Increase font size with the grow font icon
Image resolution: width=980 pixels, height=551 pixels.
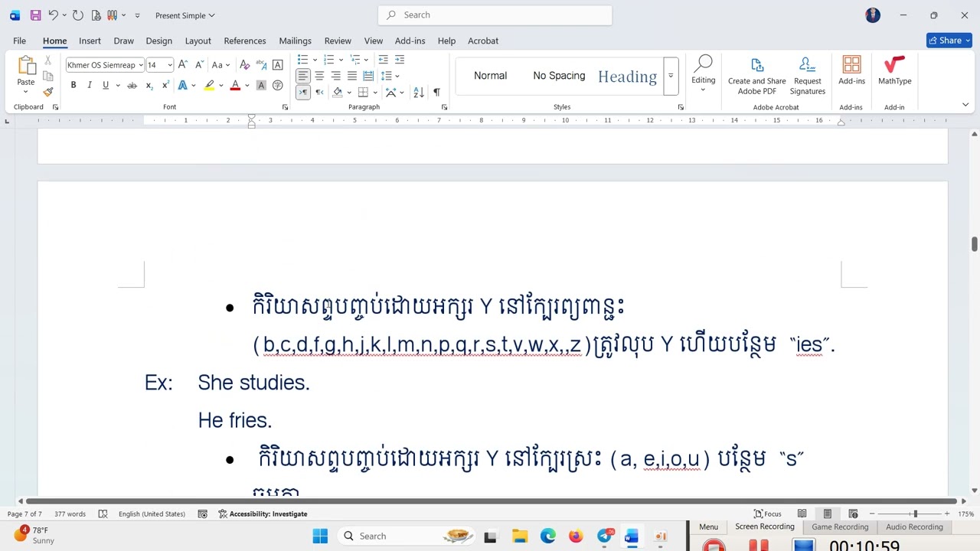coord(183,65)
